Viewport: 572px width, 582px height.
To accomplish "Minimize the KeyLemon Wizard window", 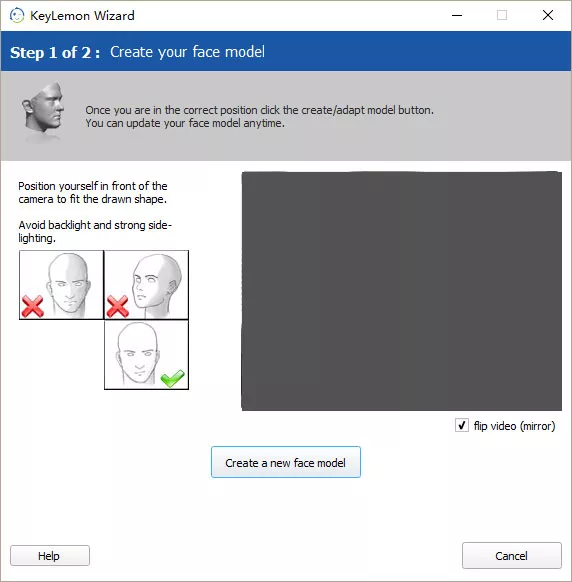I will click(x=457, y=16).
